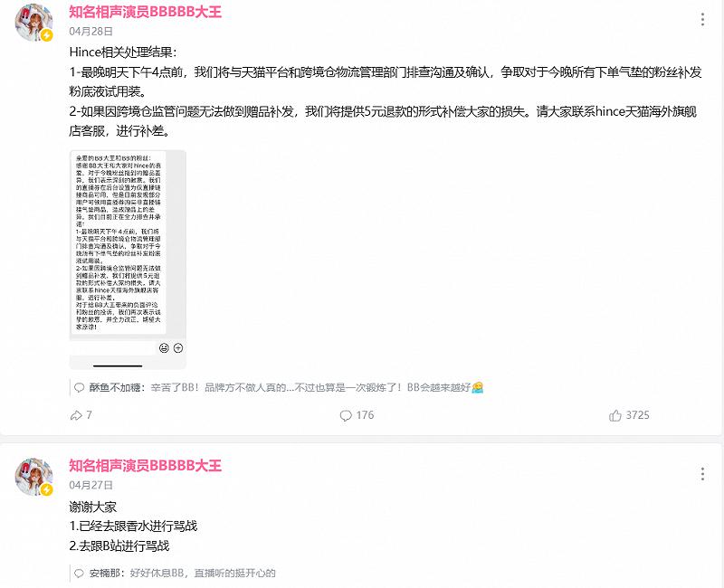The image size is (724, 588).
Task: Open the username link on the 04月27日 post
Action: (146, 465)
